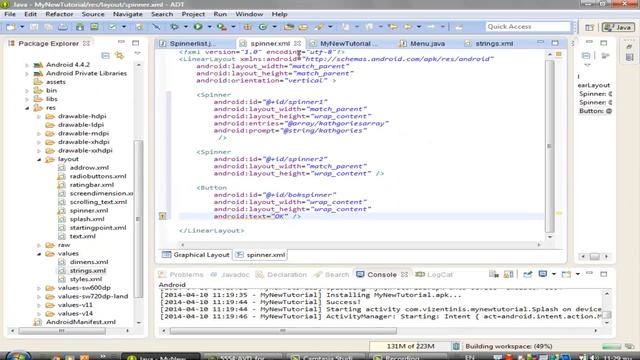Open the Android SDK Manager icon

(80, 27)
